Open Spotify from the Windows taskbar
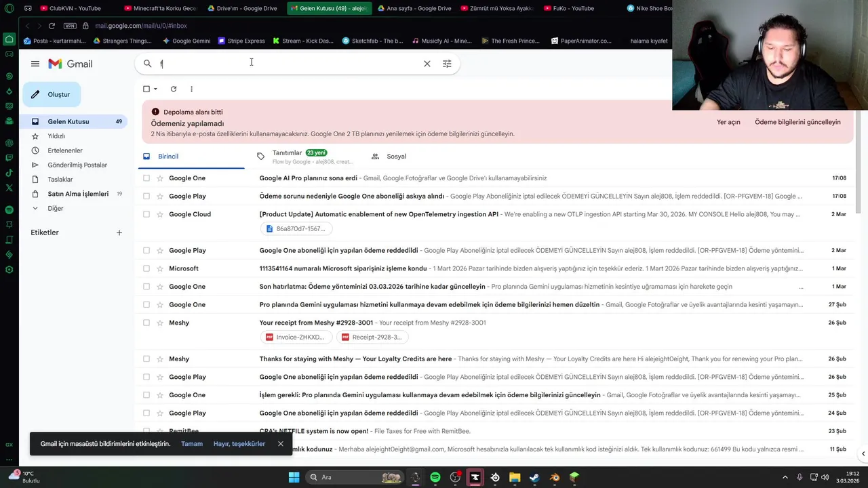This screenshot has height=488, width=868. point(435,477)
